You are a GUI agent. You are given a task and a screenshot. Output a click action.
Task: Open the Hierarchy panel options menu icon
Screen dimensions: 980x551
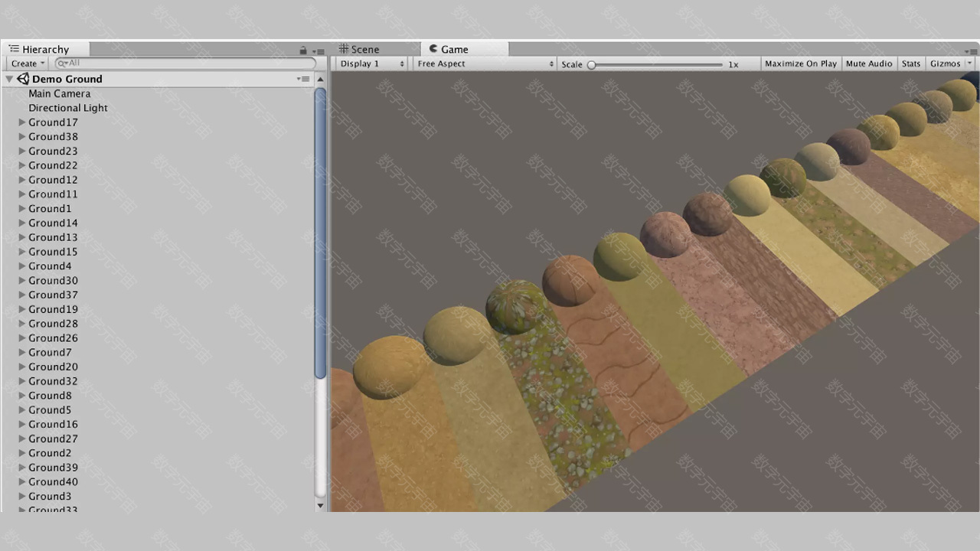click(x=319, y=51)
